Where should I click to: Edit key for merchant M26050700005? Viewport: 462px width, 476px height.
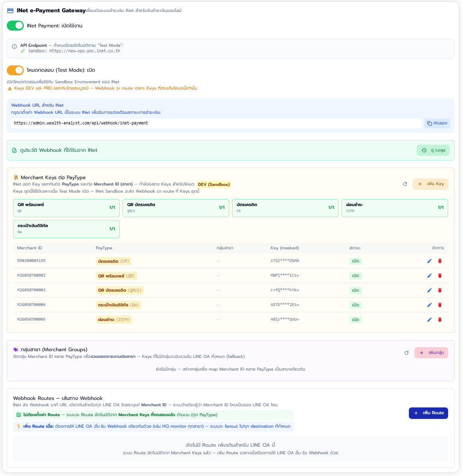(429, 319)
